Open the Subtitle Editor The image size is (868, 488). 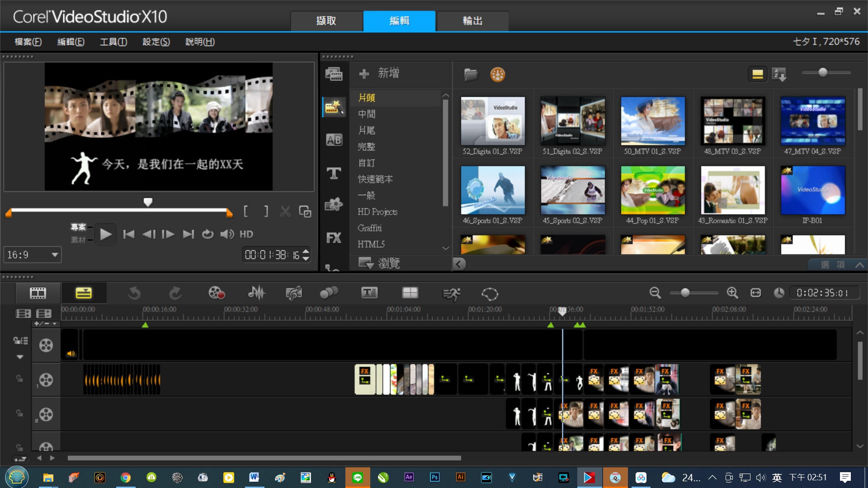coord(369,293)
